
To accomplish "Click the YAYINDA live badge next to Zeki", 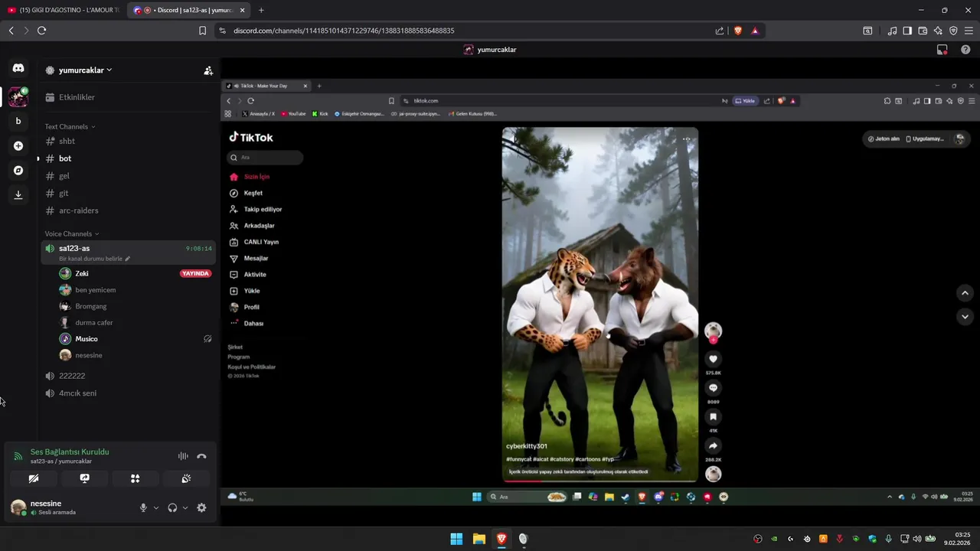I will click(195, 273).
